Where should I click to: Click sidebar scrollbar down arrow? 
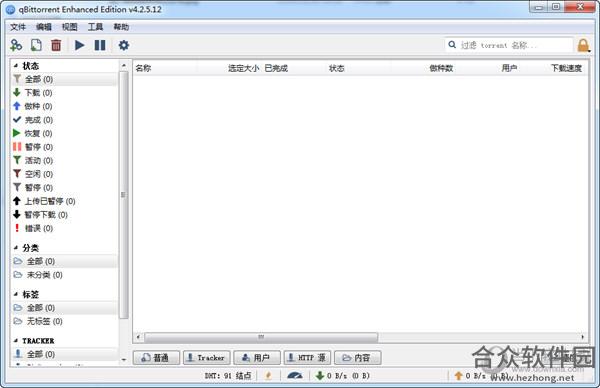[x=123, y=360]
